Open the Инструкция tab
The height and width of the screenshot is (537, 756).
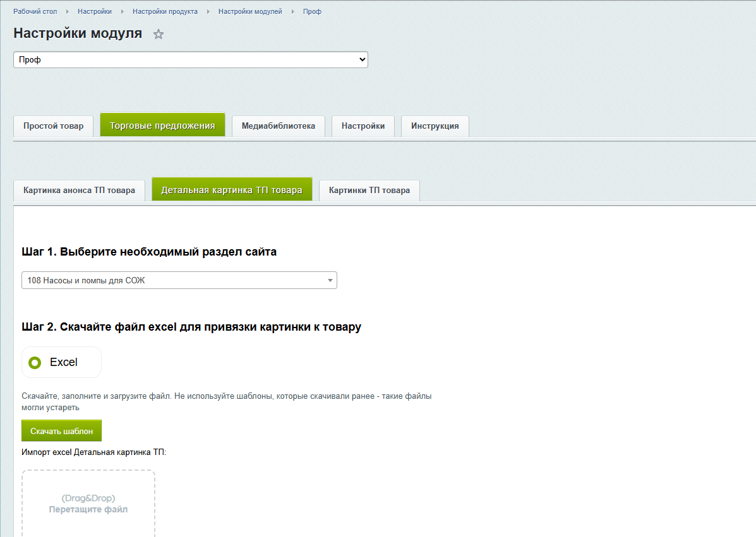pos(435,126)
